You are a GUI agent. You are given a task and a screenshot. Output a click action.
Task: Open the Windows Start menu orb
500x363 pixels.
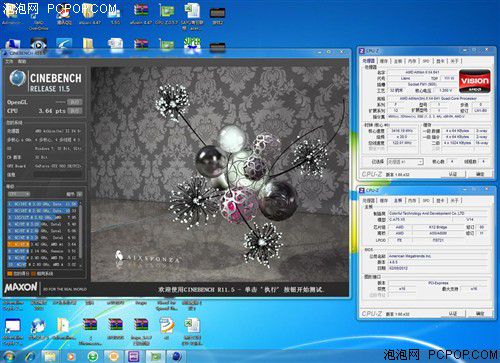(8, 356)
